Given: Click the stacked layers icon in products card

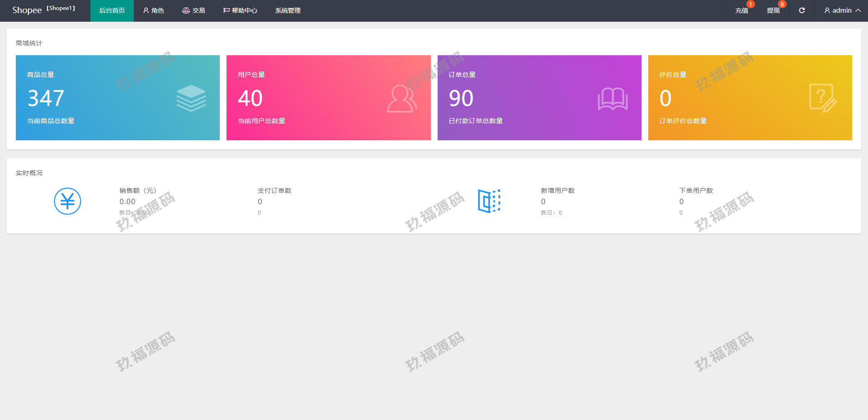Looking at the screenshot, I should [191, 98].
